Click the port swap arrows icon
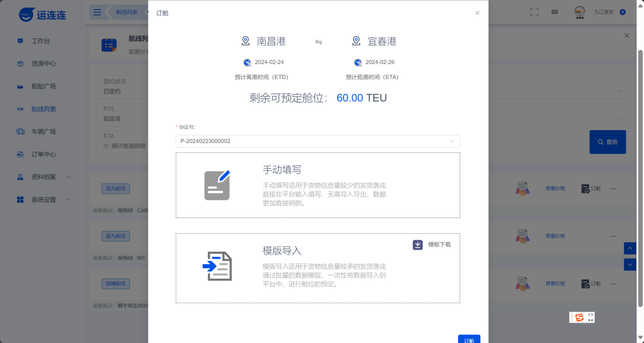Viewport: 644px width, 343px height. tap(318, 42)
